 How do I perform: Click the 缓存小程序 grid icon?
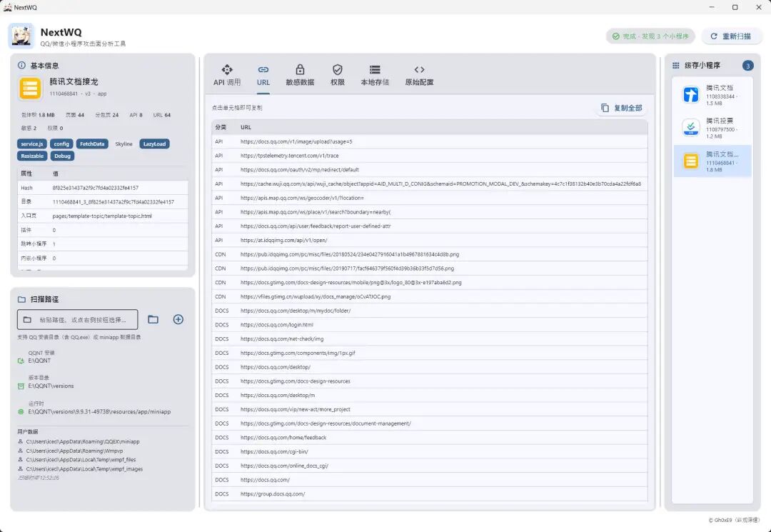676,66
